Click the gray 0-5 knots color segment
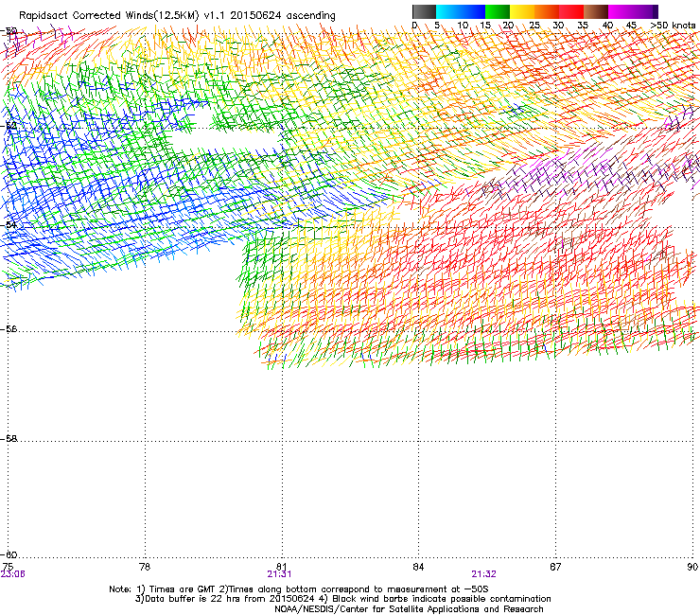This screenshot has width=700, height=615. click(x=424, y=11)
